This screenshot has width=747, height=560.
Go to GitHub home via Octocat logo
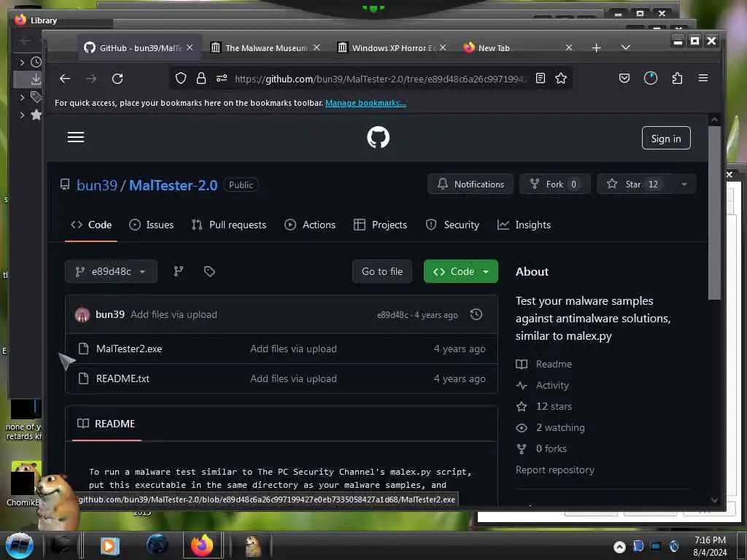click(x=379, y=137)
